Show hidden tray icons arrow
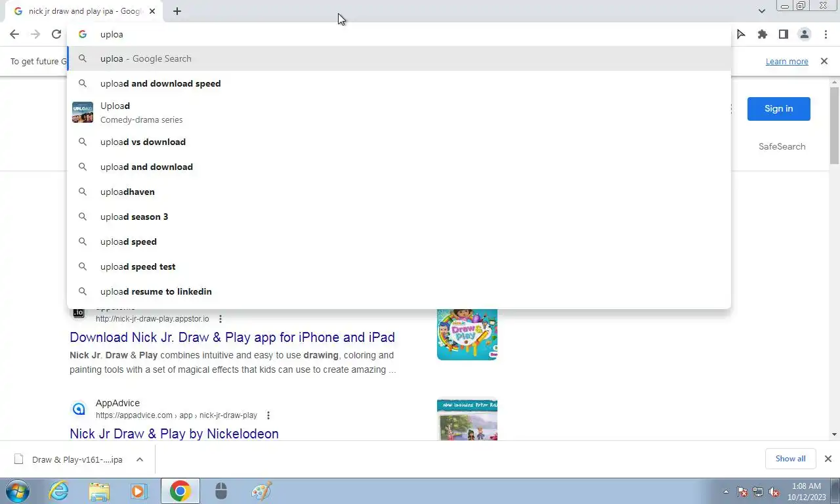The width and height of the screenshot is (840, 504). pyautogui.click(x=726, y=492)
